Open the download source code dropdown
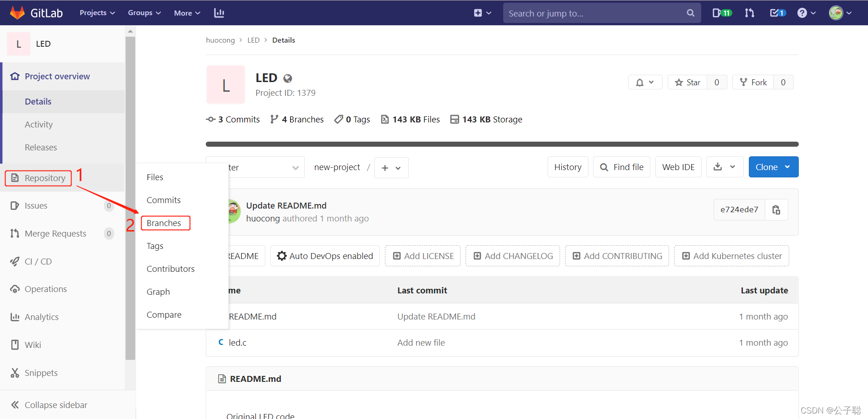Viewport: 868px width, 419px height. click(x=725, y=167)
